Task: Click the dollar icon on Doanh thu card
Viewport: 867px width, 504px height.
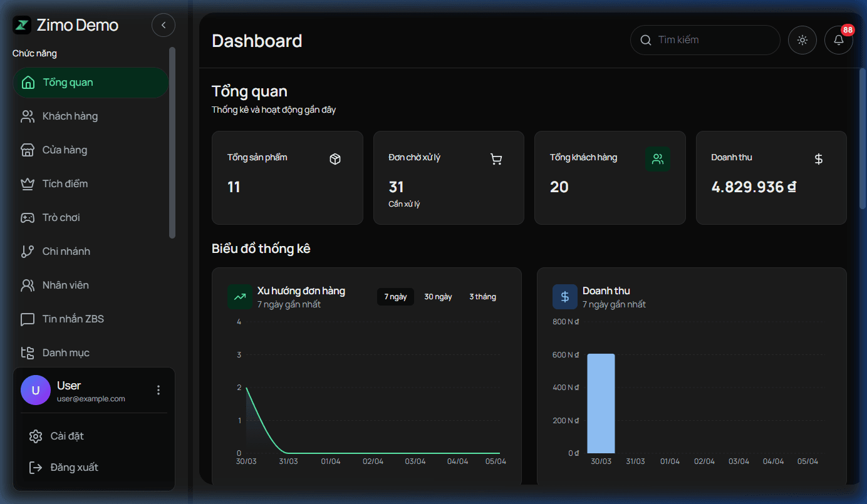Action: pos(819,159)
